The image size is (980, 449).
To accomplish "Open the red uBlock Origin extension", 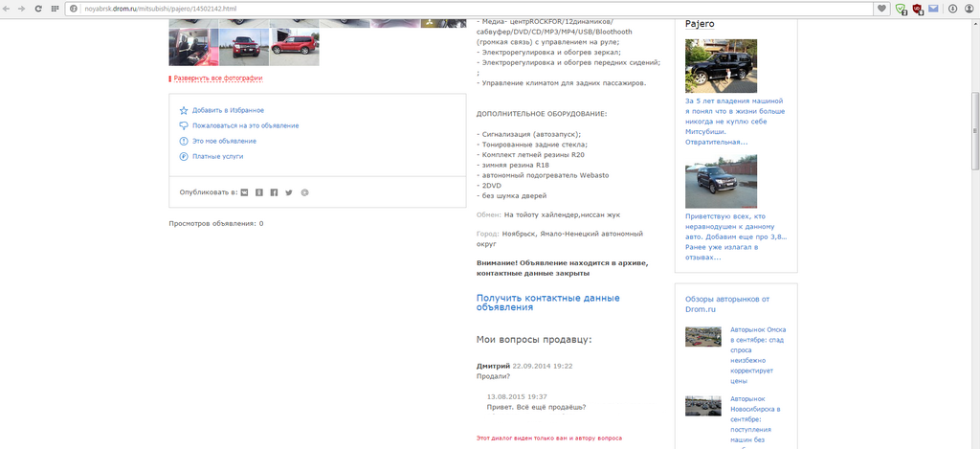I will pos(918,9).
